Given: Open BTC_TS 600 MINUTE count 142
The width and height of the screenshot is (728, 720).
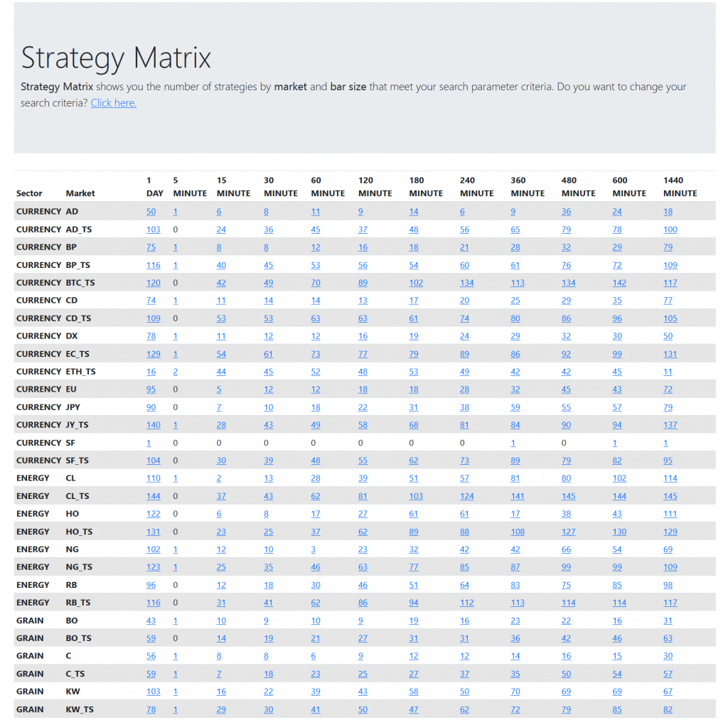Looking at the screenshot, I should point(619,283).
